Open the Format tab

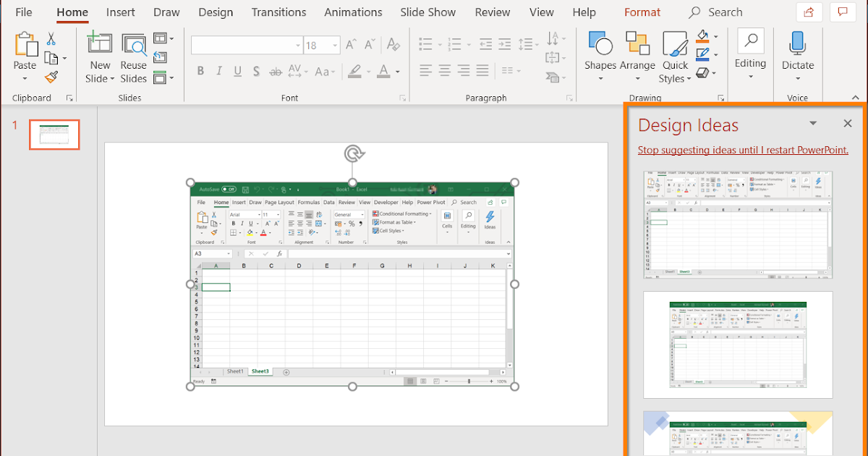[642, 12]
